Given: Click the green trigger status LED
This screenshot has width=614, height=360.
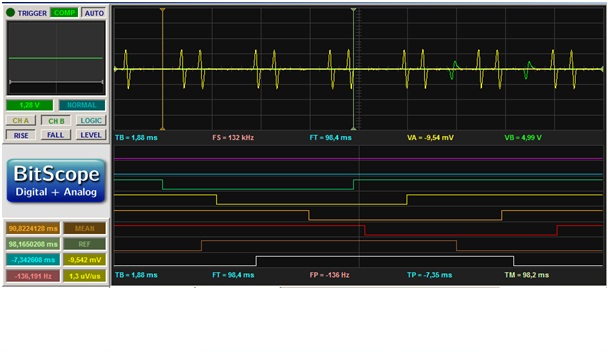Looking at the screenshot, I should click(10, 13).
